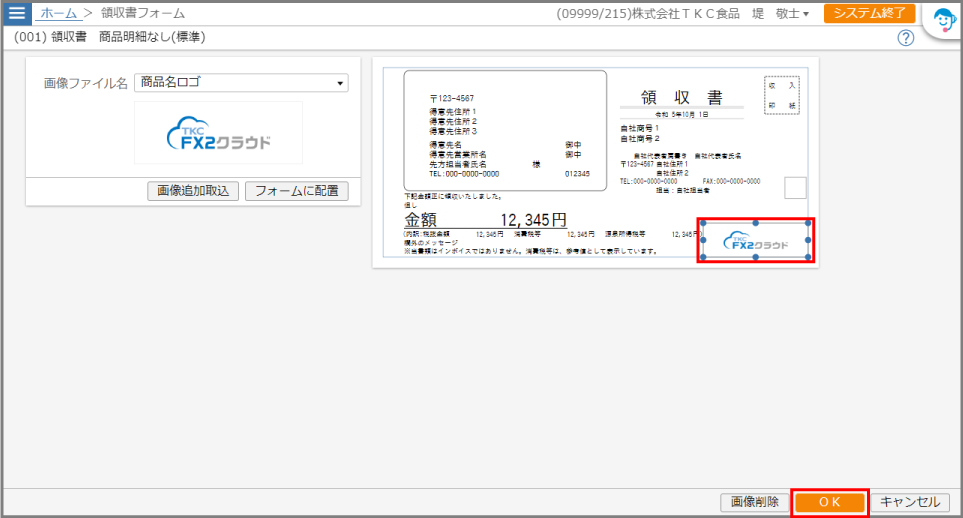Click TEL:000-0000-0000 in customer address box

point(464,175)
